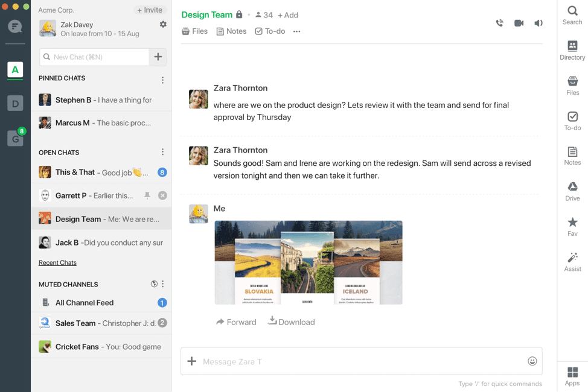Open Flock Drive

point(572,189)
